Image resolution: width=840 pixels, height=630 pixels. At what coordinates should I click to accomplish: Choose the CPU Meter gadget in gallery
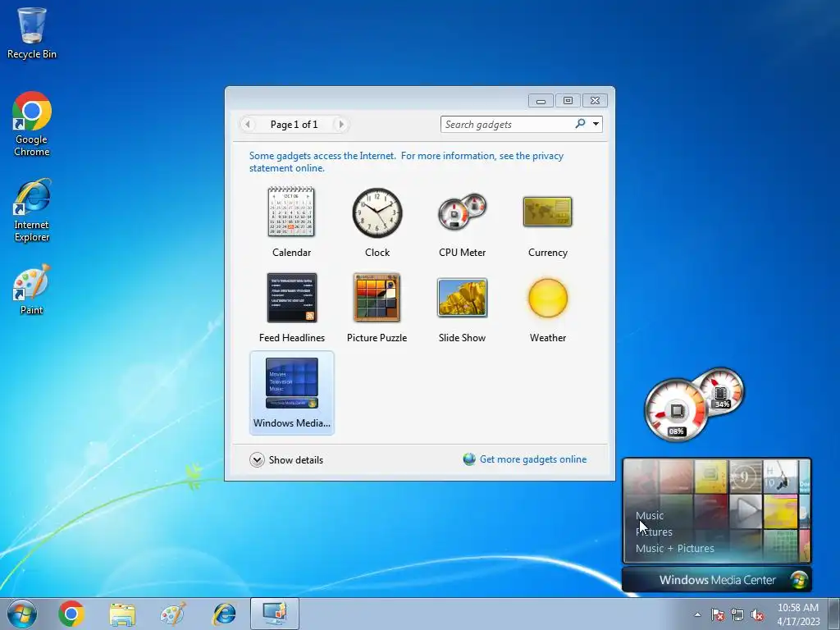(462, 221)
